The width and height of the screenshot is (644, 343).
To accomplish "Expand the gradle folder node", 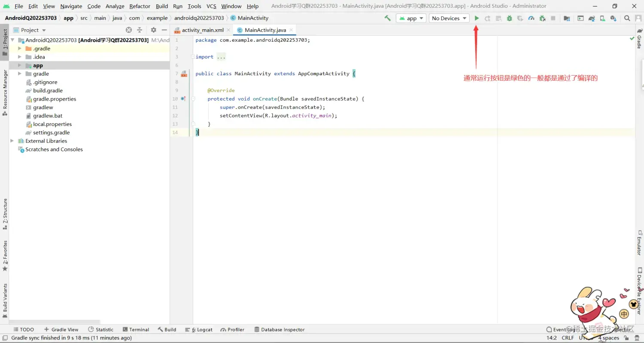I will pos(19,73).
